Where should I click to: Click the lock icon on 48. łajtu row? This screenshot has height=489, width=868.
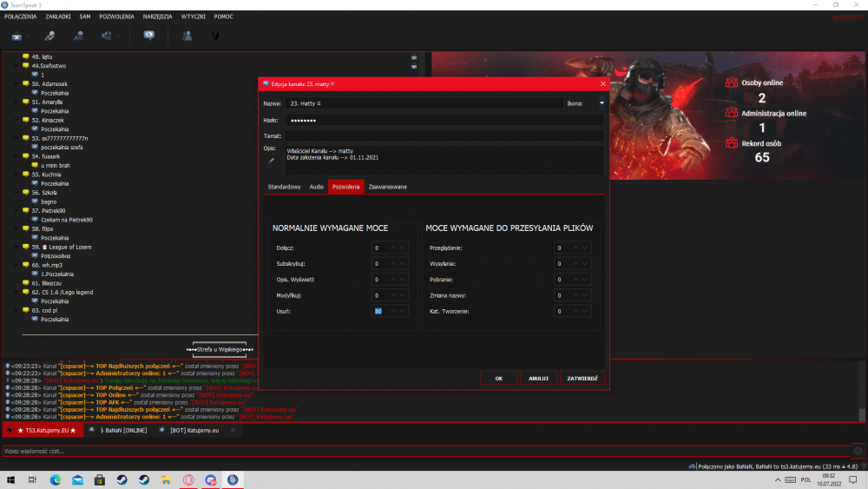click(413, 57)
